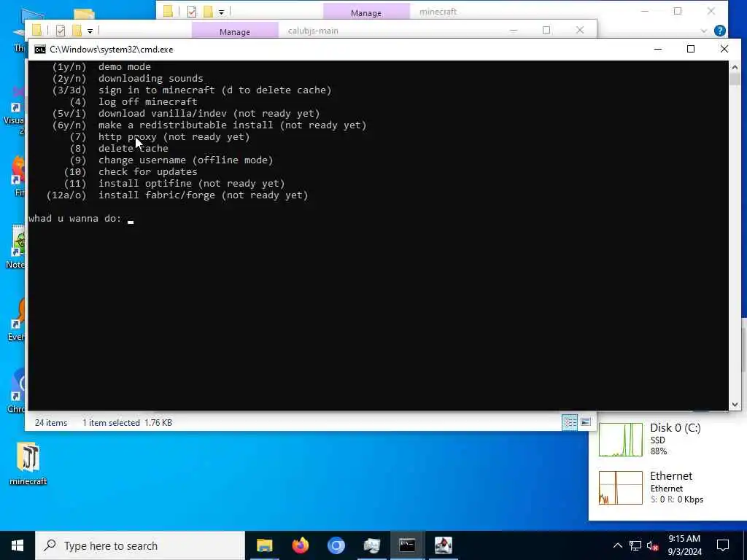This screenshot has width=747, height=560.
Task: Select Disk 0 (C:) performance graph
Action: [620, 440]
